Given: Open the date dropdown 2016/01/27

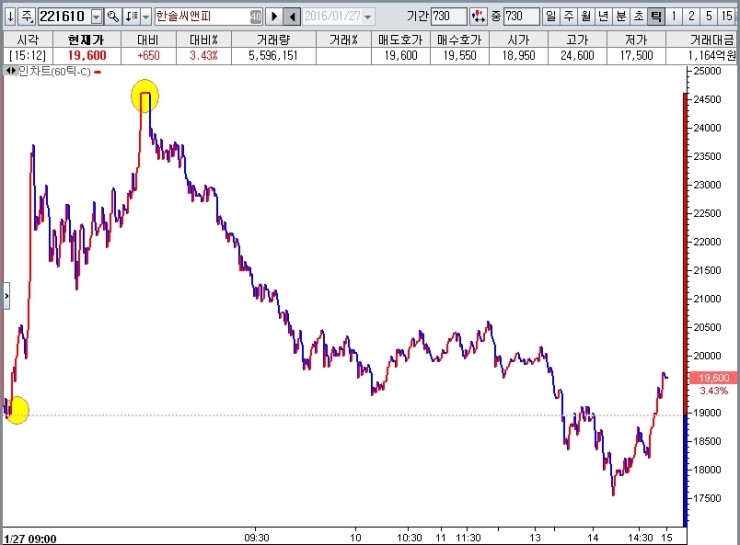Looking at the screenshot, I should coord(368,17).
